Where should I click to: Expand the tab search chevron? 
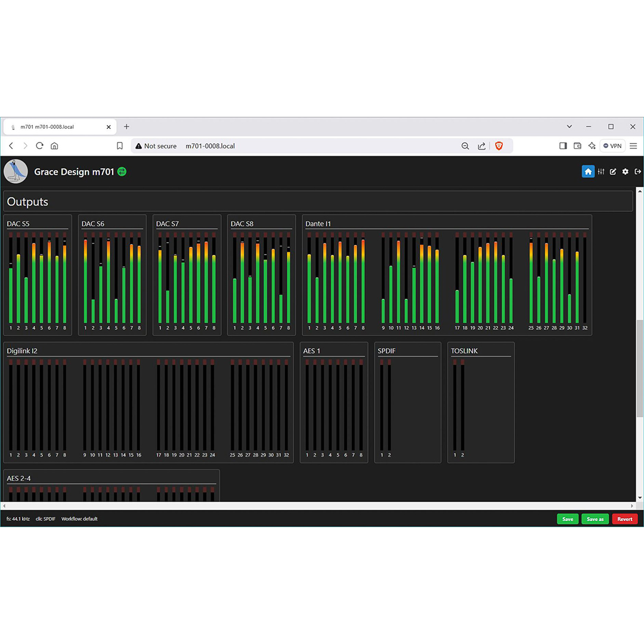(569, 127)
